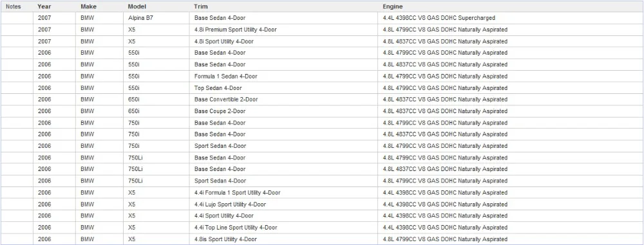Click the Model column header
The width and height of the screenshot is (644, 245).
point(137,6)
